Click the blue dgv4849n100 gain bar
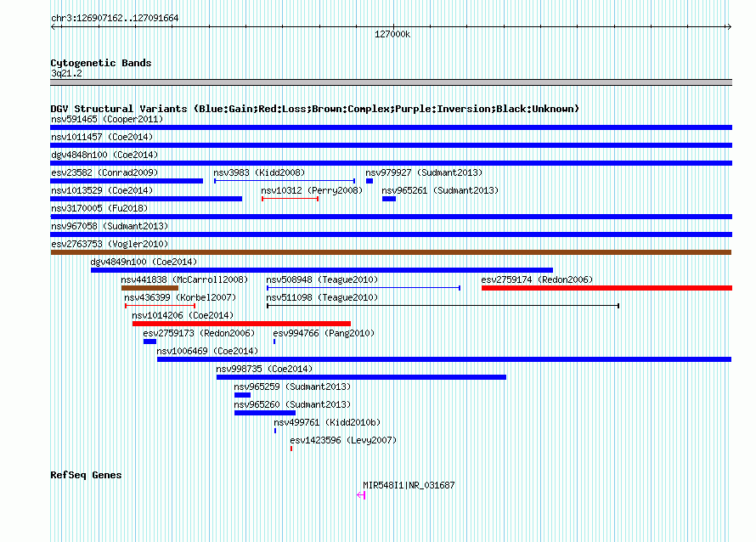 point(322,270)
